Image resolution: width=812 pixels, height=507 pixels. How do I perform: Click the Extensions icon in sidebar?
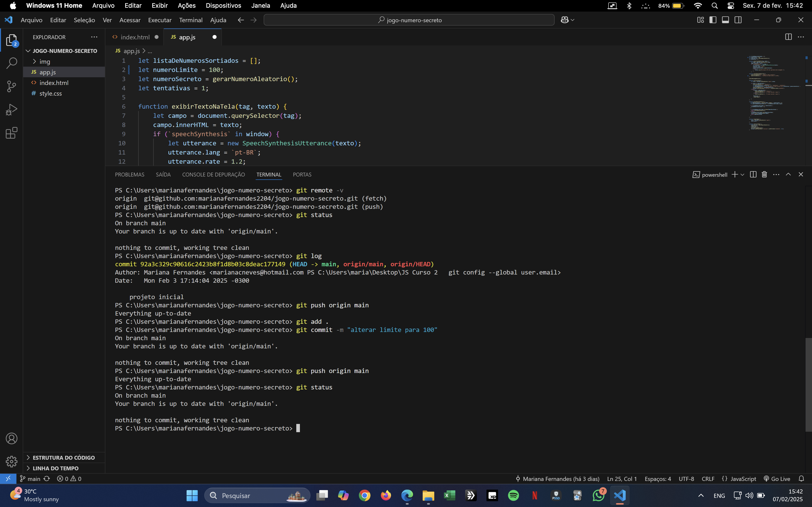(12, 134)
